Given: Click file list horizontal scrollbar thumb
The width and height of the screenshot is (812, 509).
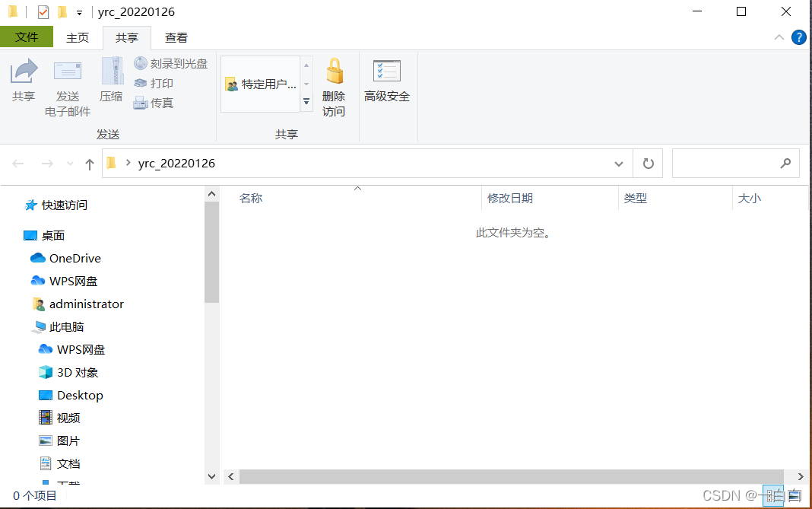Looking at the screenshot, I should point(511,476).
